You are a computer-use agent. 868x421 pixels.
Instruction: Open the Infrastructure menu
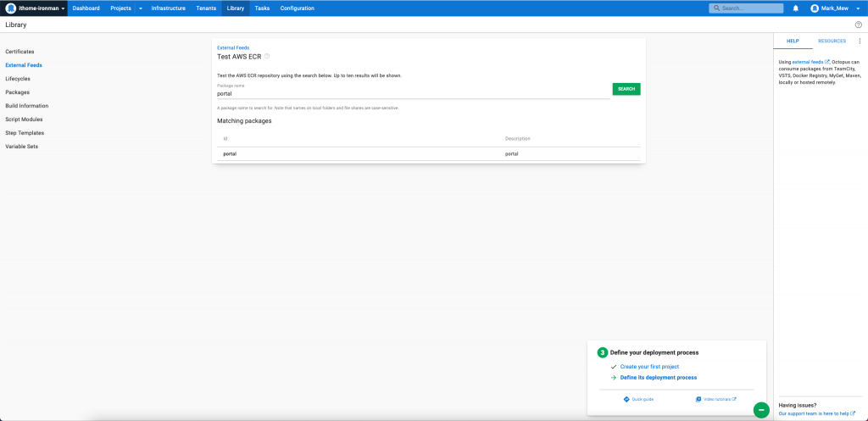[169, 8]
